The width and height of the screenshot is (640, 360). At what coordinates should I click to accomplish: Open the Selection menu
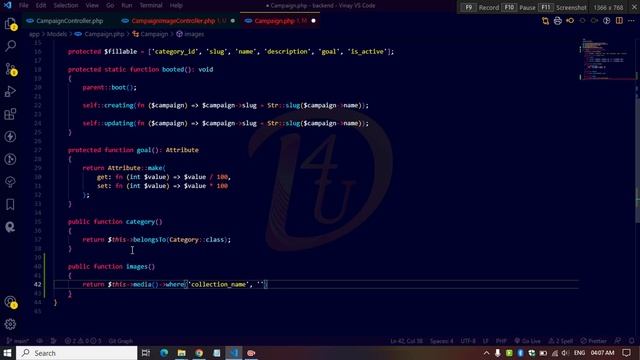66,5
